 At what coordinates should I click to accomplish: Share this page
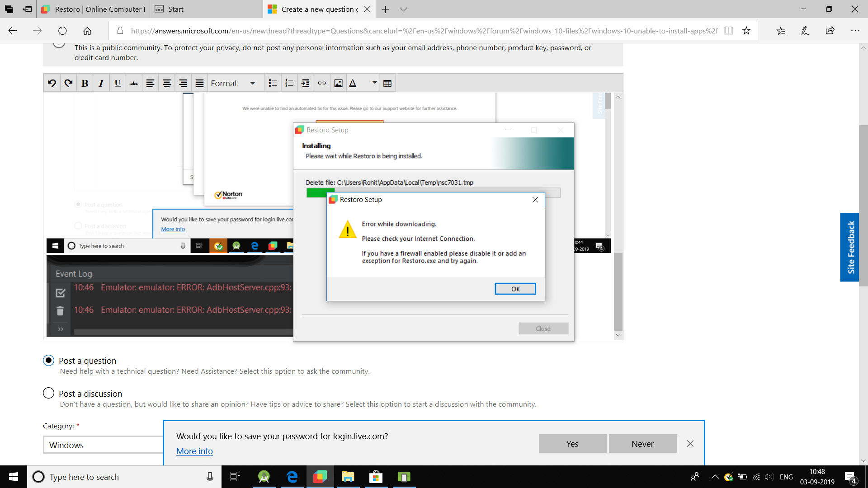tap(830, 31)
